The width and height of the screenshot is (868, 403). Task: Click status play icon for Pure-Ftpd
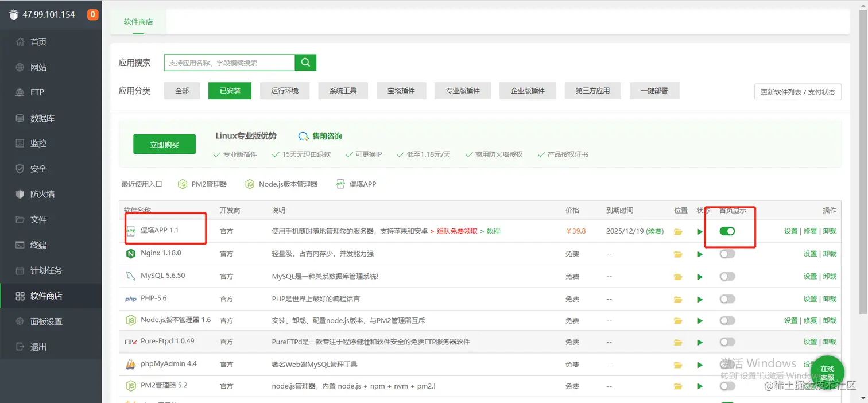point(700,342)
